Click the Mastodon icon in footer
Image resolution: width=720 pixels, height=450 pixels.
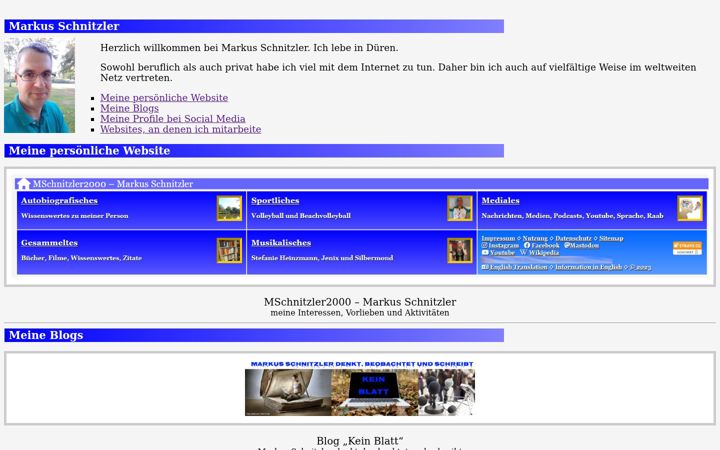(x=567, y=245)
